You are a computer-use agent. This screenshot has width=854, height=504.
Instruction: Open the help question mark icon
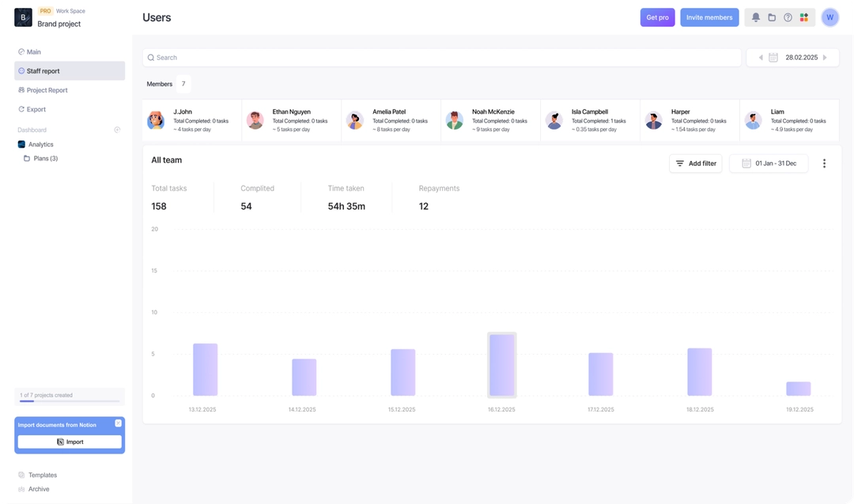click(788, 17)
